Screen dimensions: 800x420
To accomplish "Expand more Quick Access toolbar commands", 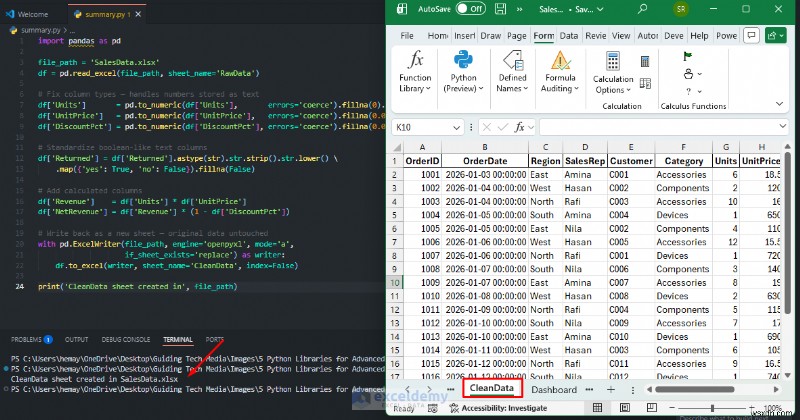I will point(519,9).
